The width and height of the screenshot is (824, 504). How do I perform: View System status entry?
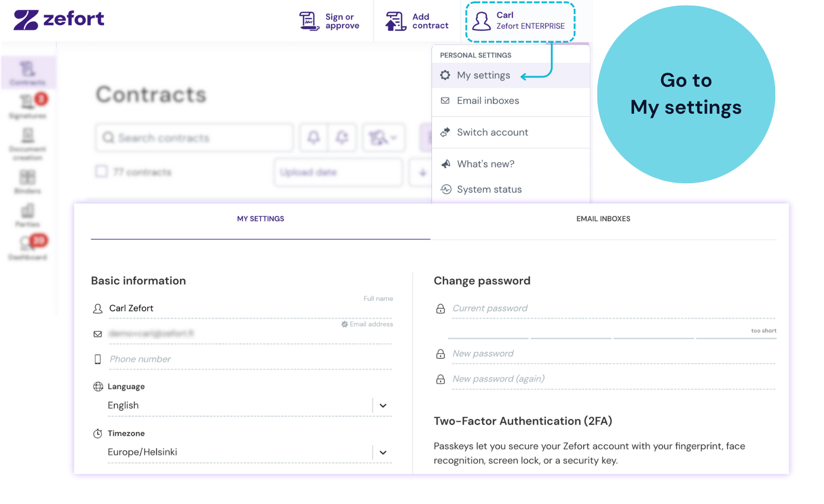(511, 189)
